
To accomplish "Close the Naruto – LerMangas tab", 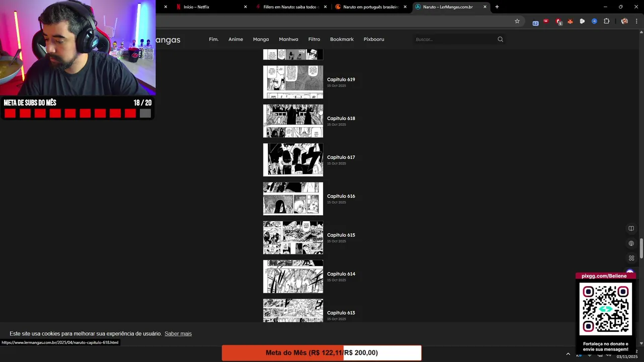I will [x=485, y=7].
